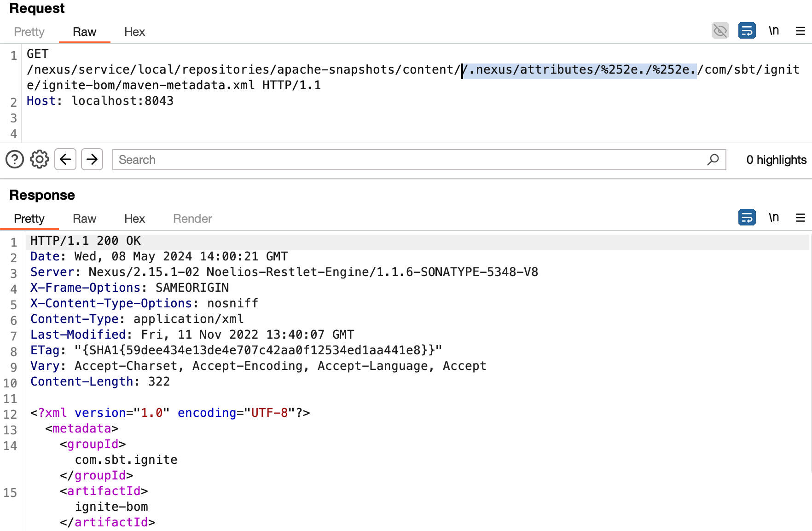
Task: Open Response panel hamburger menu
Action: point(800,218)
